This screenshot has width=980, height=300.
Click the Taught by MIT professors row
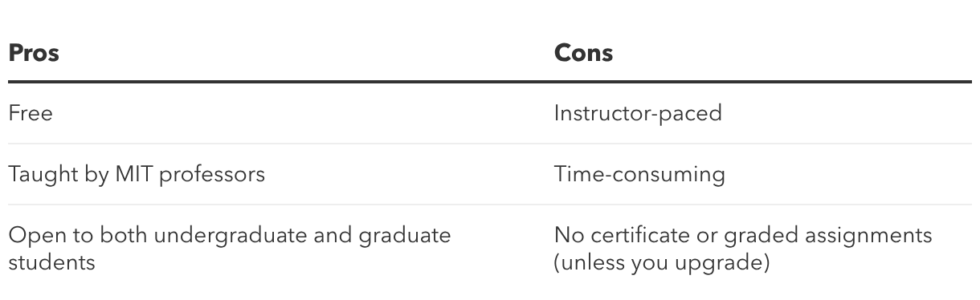pyautogui.click(x=490, y=174)
